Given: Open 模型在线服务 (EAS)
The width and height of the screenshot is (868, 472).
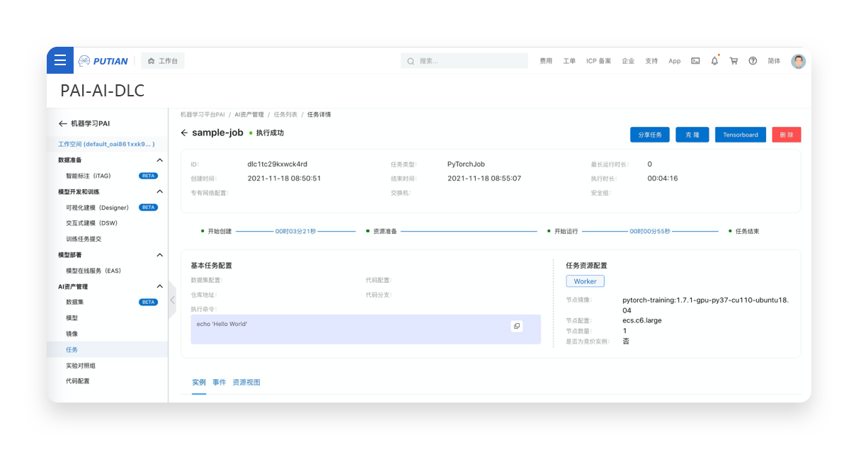Looking at the screenshot, I should [93, 271].
